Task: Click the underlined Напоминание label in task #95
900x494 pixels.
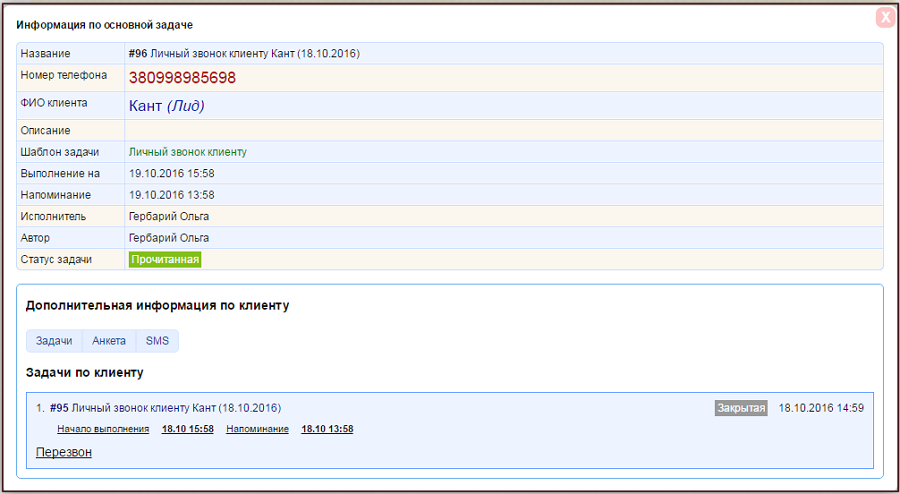Action: (x=257, y=429)
